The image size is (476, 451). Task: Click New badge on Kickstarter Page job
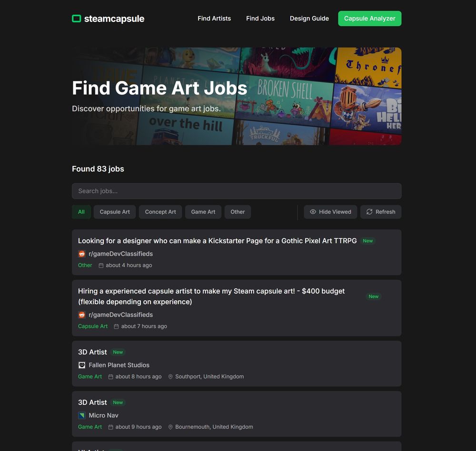[x=367, y=241]
